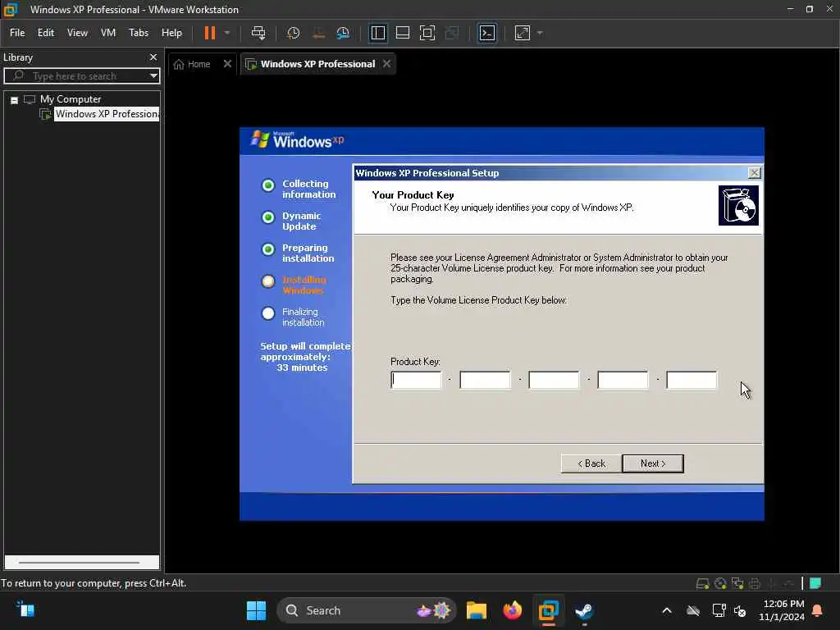Click the teal message log status icon
Screen dimensions: 840x630
point(815,583)
